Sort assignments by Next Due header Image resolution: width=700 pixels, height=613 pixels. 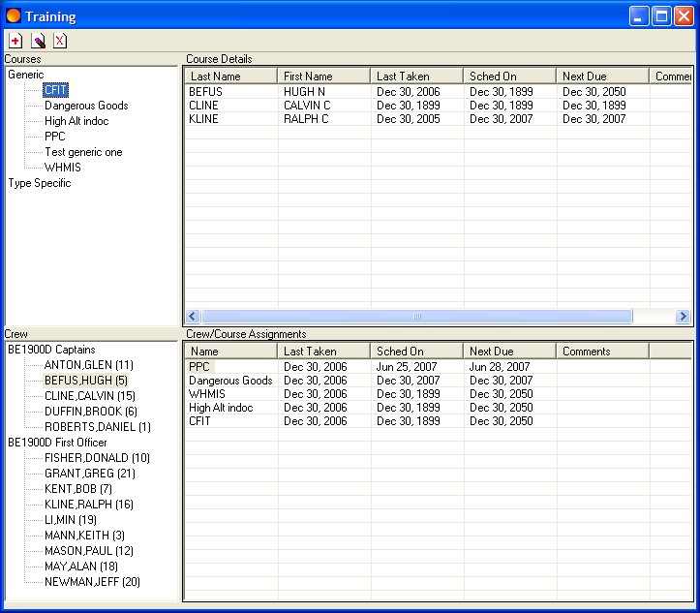tap(509, 352)
